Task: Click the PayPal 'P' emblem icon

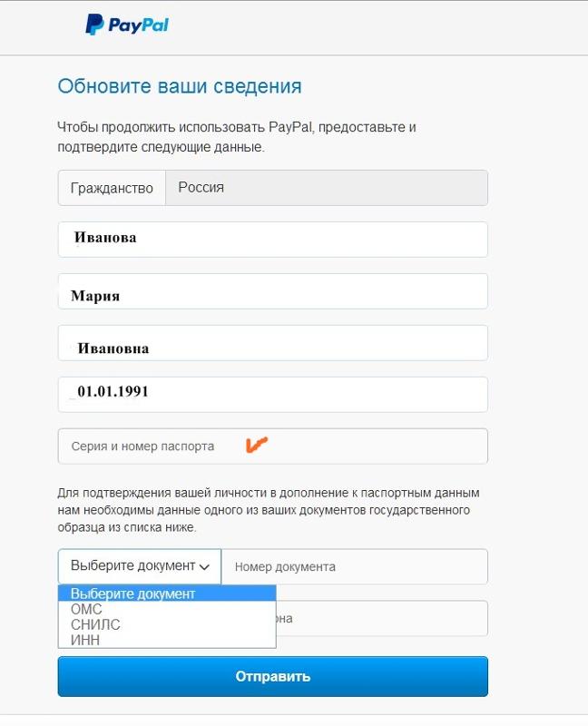Action: (94, 25)
